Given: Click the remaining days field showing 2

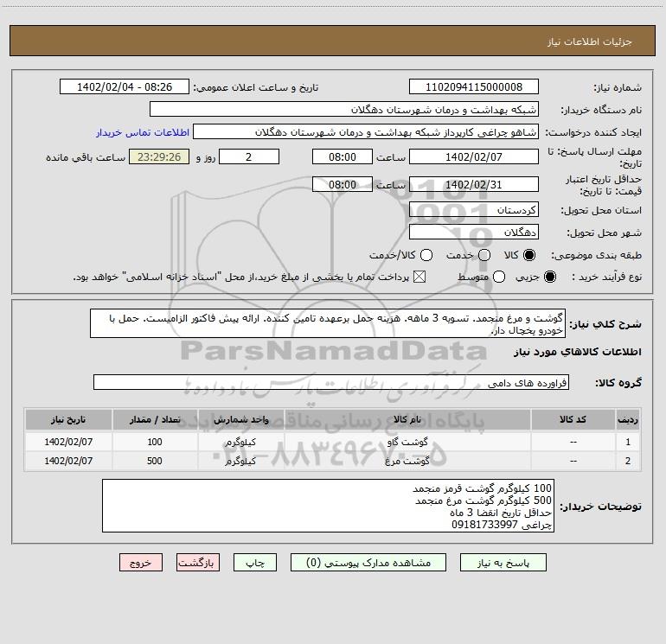Looking at the screenshot, I should [x=249, y=157].
